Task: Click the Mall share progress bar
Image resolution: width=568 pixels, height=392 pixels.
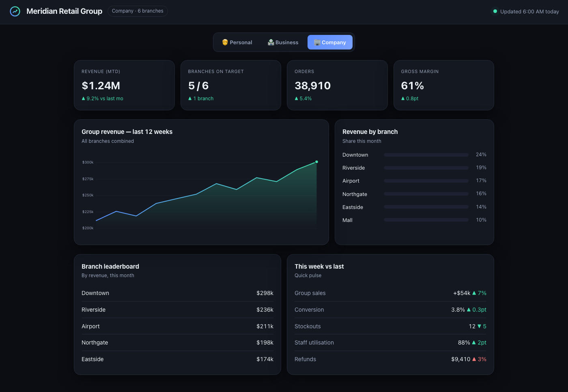Action: (426, 220)
